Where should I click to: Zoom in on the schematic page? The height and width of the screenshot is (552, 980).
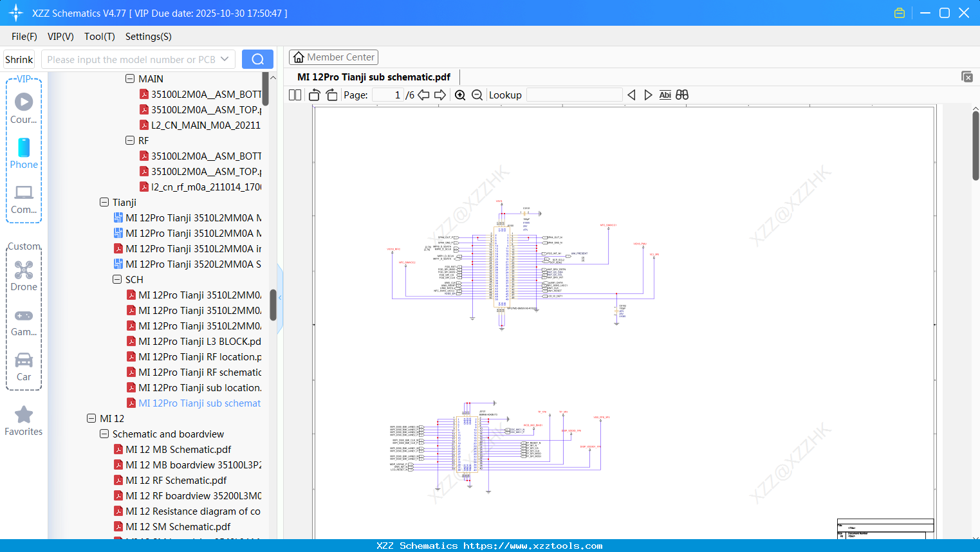pos(460,95)
